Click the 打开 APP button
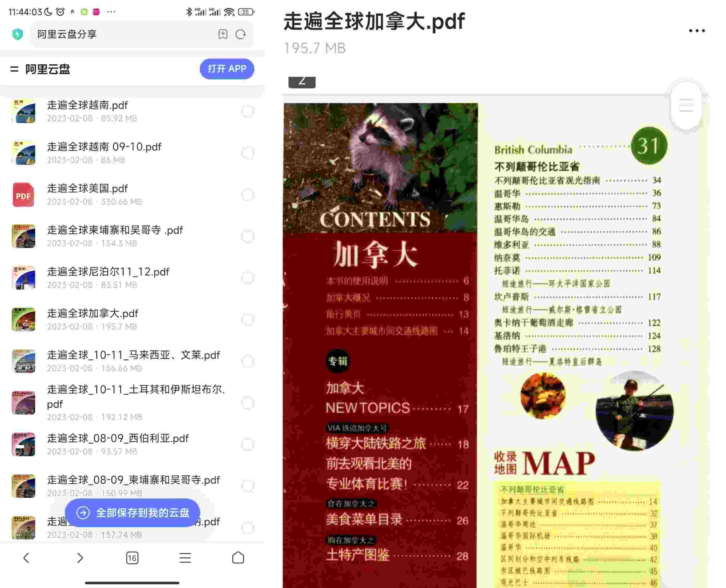This screenshot has height=588, width=726. pos(227,69)
